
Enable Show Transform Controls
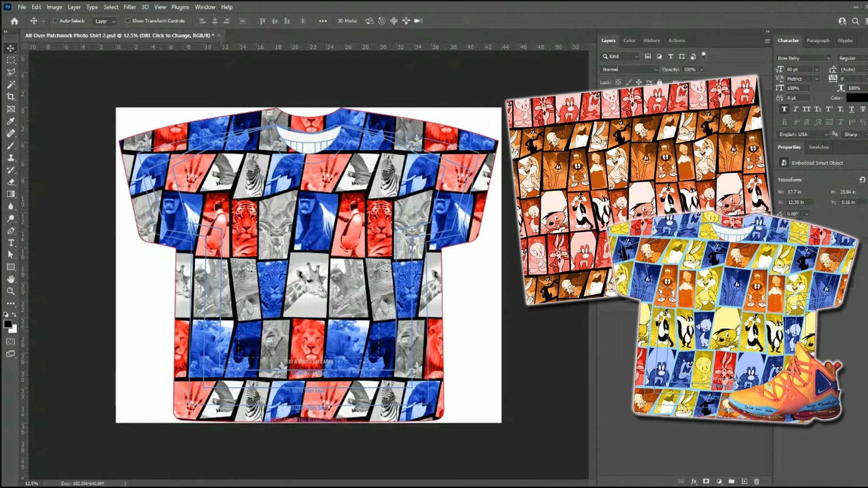[128, 21]
